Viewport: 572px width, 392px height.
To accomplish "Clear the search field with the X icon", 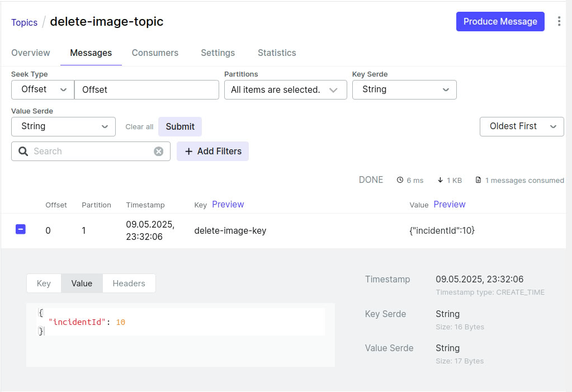I will coord(159,151).
